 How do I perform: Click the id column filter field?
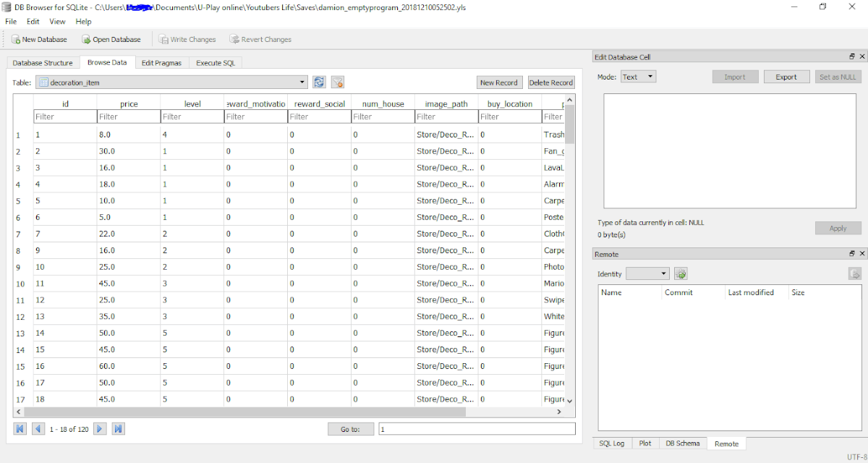pos(65,116)
